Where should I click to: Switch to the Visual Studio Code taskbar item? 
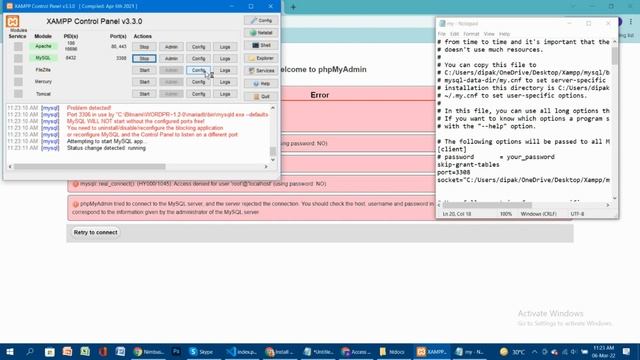(242, 351)
